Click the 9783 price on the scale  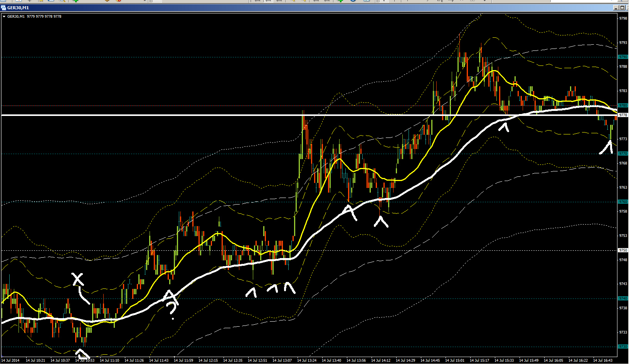[x=623, y=91]
